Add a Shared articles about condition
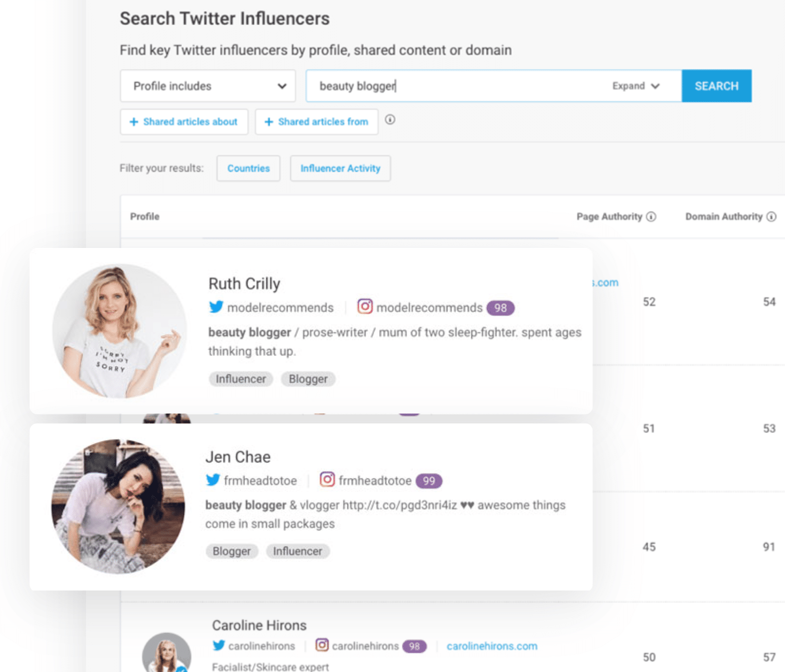 (x=184, y=122)
